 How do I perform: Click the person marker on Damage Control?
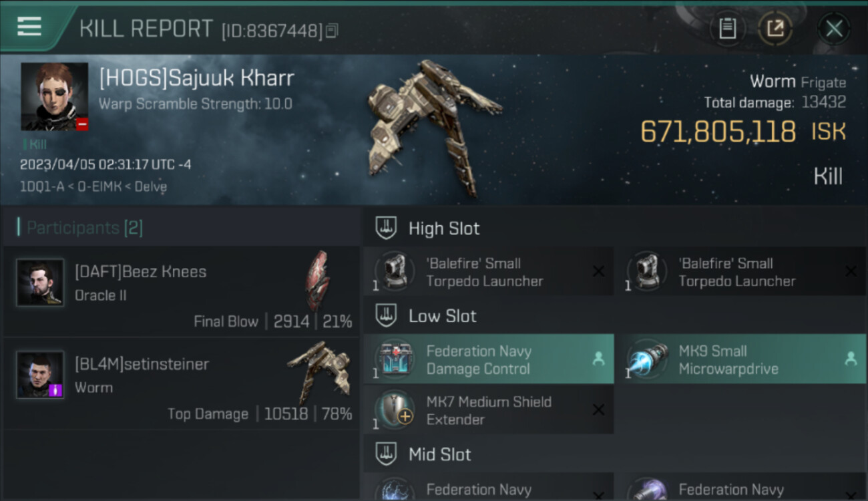(598, 359)
